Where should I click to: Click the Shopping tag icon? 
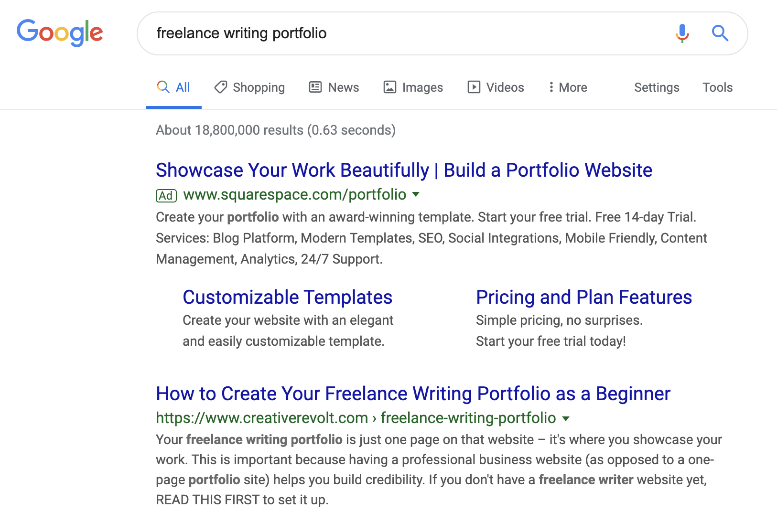pos(220,87)
